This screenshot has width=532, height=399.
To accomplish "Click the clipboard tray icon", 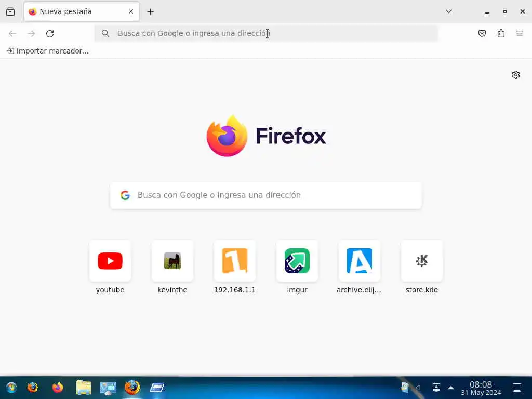I will pyautogui.click(x=405, y=387).
